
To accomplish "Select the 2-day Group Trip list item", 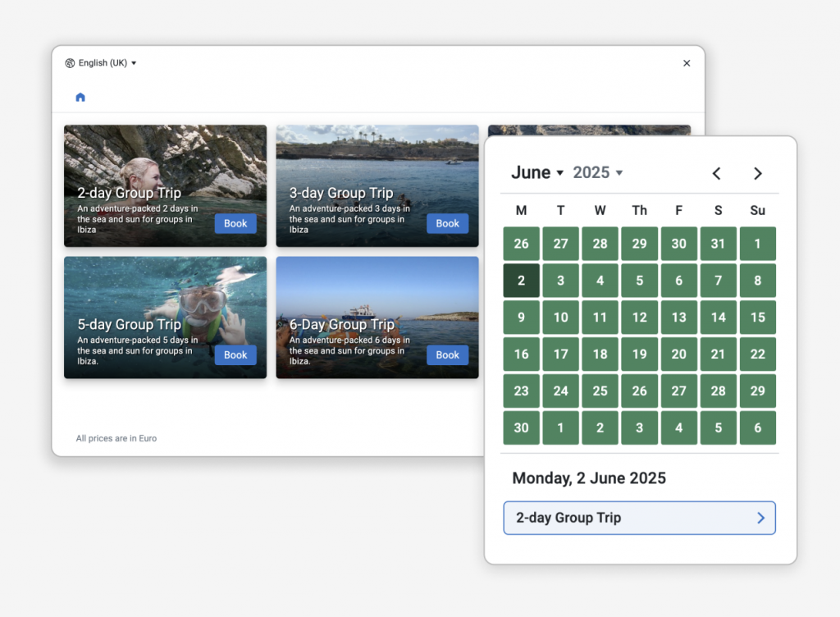I will (x=623, y=518).
